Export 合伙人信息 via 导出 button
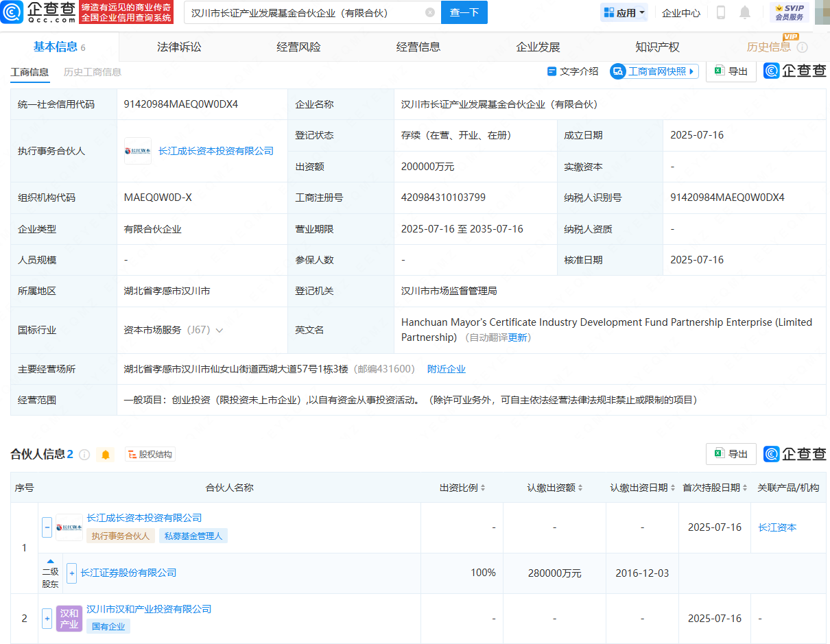830x644 pixels. 731,454
